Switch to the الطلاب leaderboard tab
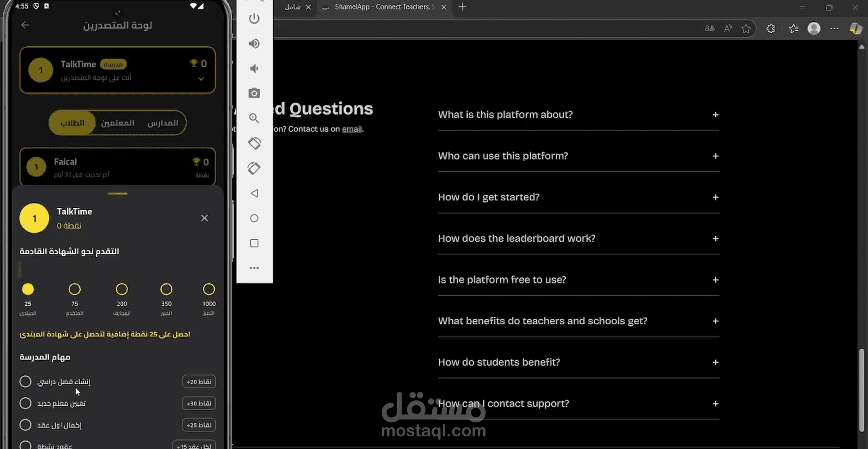 [x=73, y=123]
